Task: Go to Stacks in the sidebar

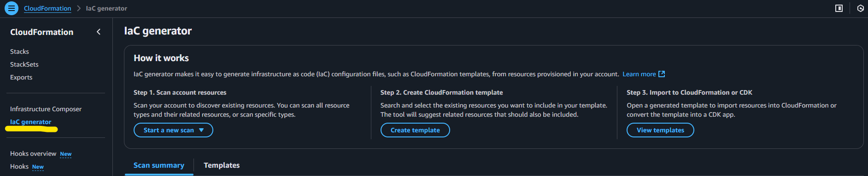Action: click(x=19, y=51)
